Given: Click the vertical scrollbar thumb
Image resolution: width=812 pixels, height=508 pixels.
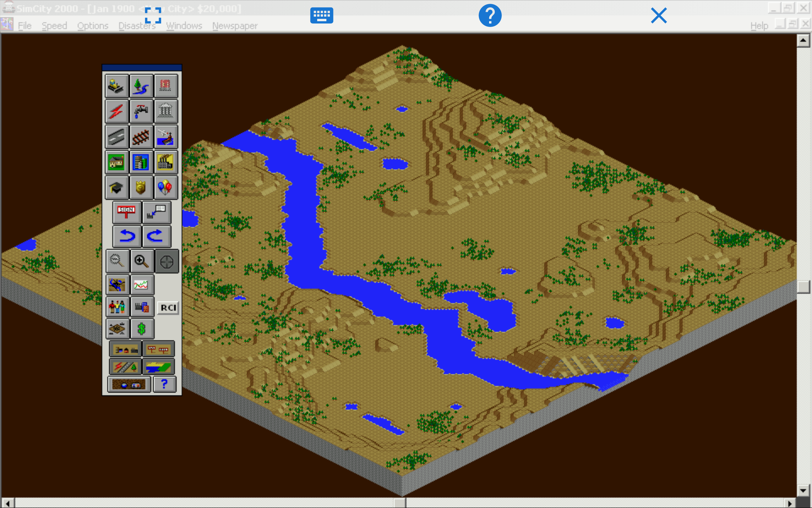Looking at the screenshot, I should click(803, 287).
